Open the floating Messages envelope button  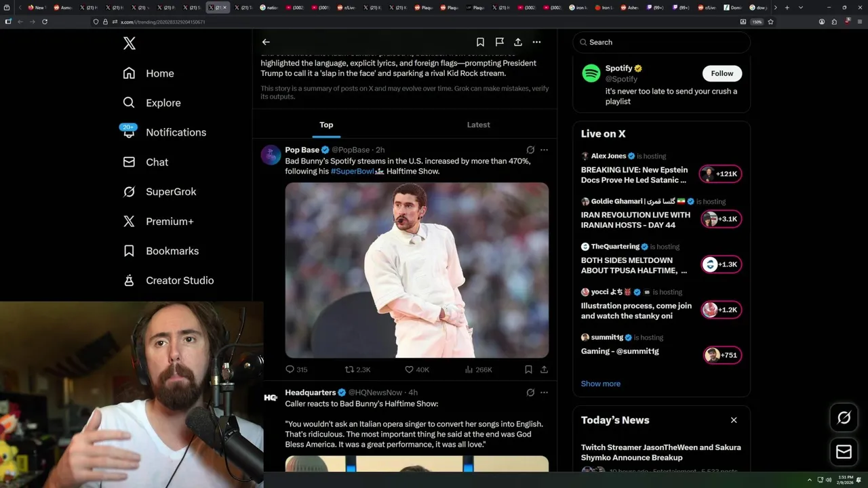(844, 451)
